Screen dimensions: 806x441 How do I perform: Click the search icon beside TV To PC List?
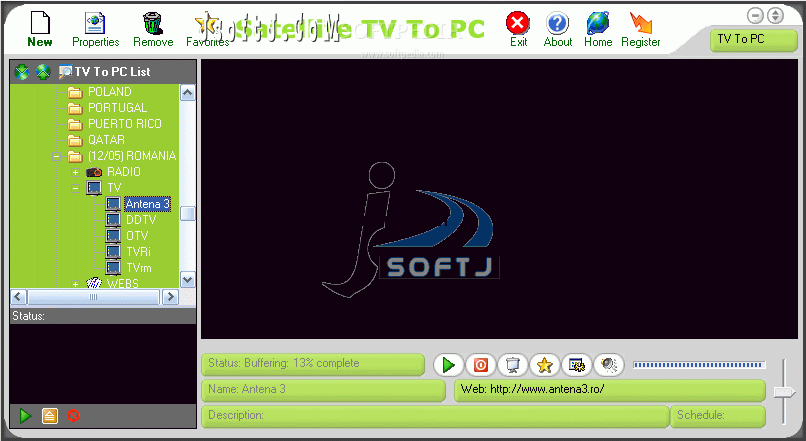point(65,72)
